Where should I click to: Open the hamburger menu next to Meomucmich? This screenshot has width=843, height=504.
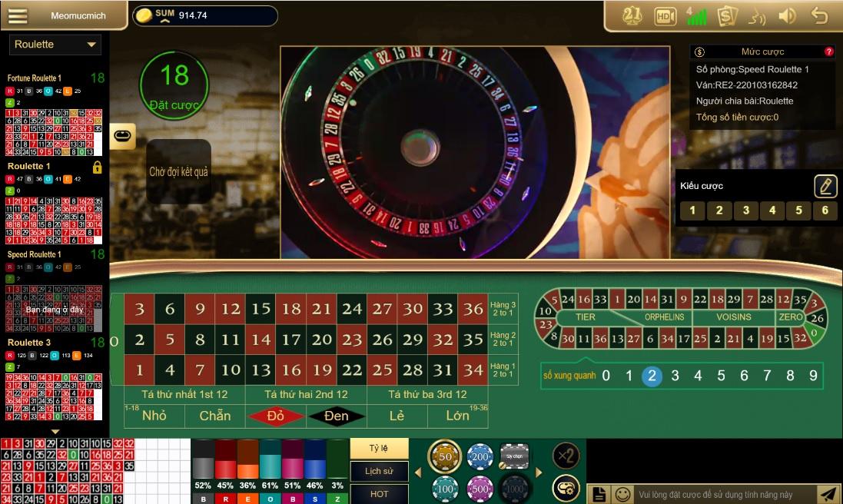(x=18, y=15)
